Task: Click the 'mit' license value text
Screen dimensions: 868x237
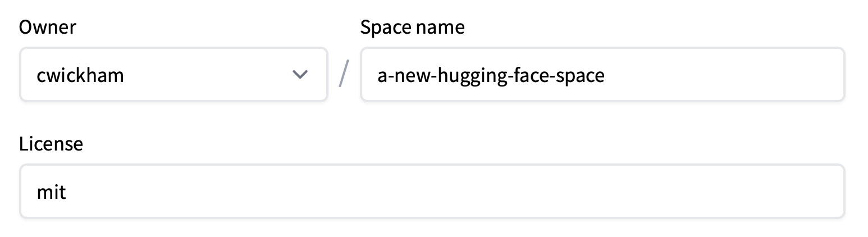Action: click(52, 192)
